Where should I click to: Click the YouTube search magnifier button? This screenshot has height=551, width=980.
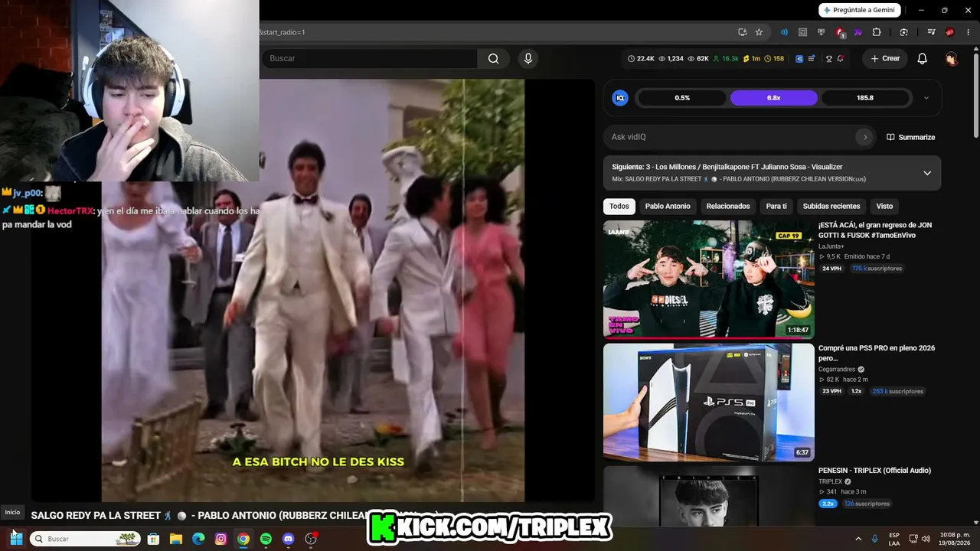pos(494,58)
